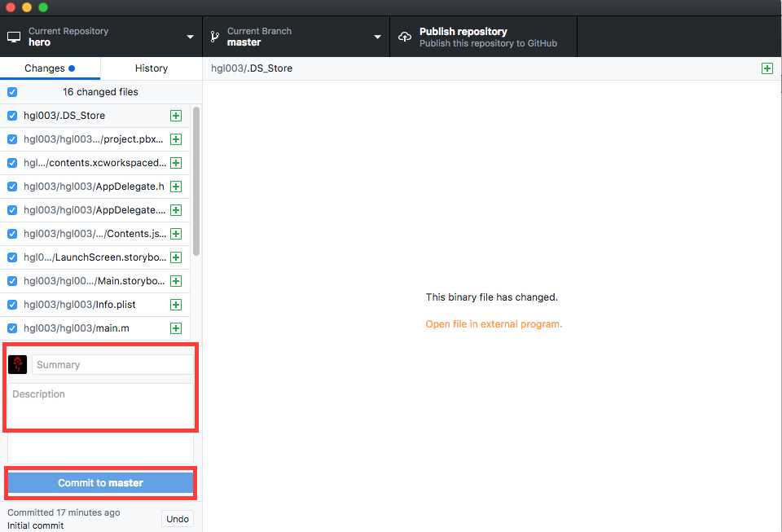This screenshot has width=782, height=532.
Task: Click the branch icon by Current Branch
Action: 214,37
